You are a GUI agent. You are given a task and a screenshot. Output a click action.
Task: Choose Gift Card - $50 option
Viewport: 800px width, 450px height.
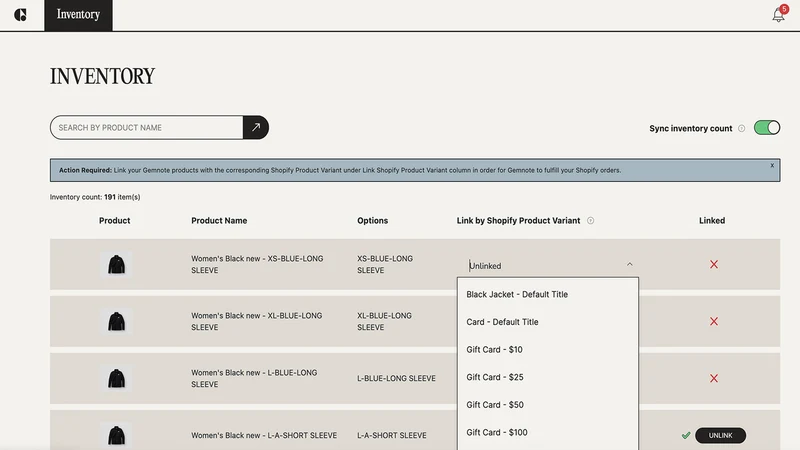coord(547,405)
